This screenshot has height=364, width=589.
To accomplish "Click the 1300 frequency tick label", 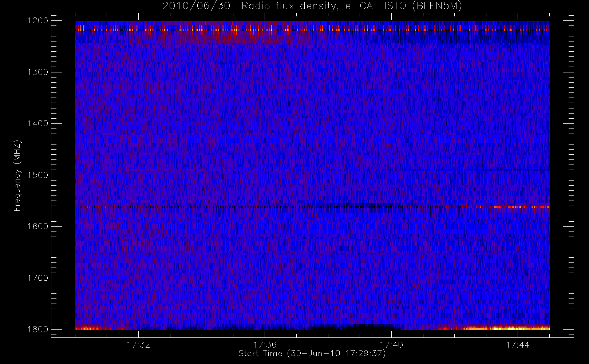I will [x=38, y=72].
